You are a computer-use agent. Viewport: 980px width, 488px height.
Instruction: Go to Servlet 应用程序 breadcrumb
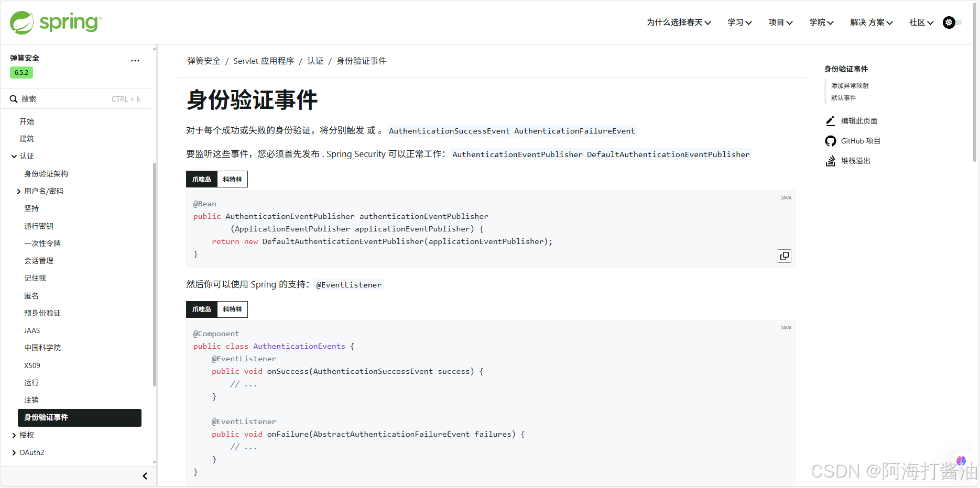pyautogui.click(x=264, y=61)
